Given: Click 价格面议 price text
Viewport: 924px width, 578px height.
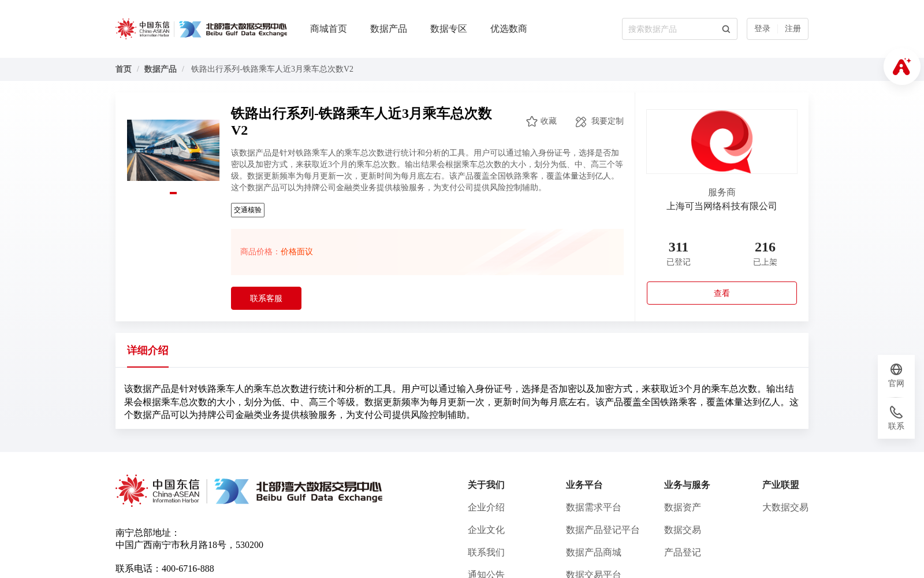Looking at the screenshot, I should [297, 252].
